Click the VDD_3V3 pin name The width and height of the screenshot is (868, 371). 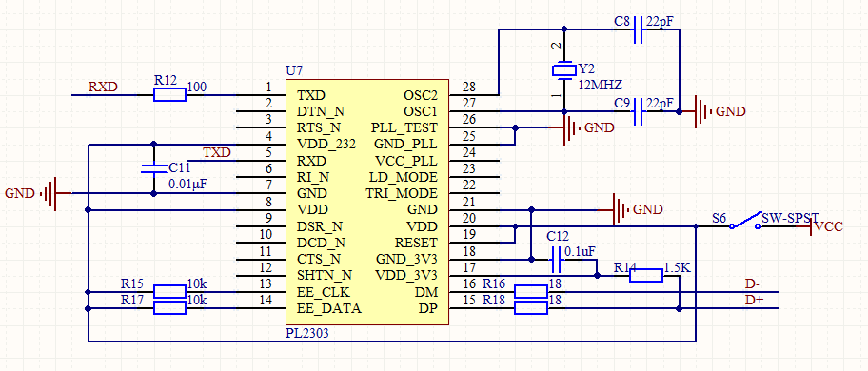point(406,275)
